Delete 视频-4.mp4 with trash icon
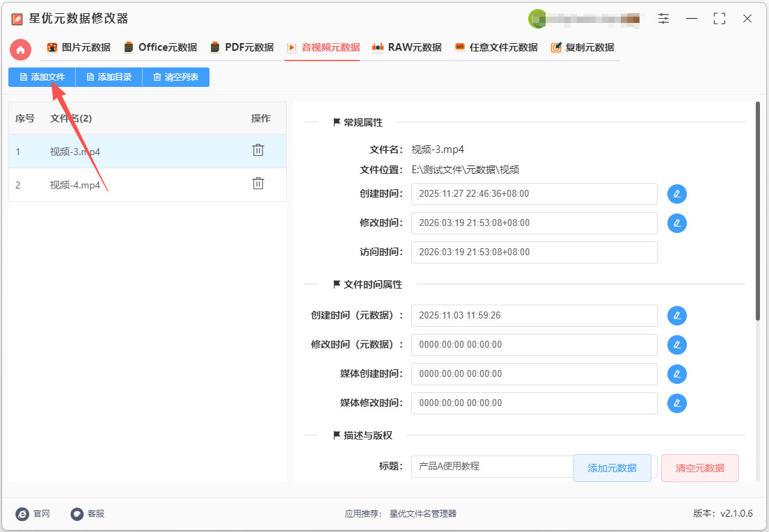 tap(258, 184)
